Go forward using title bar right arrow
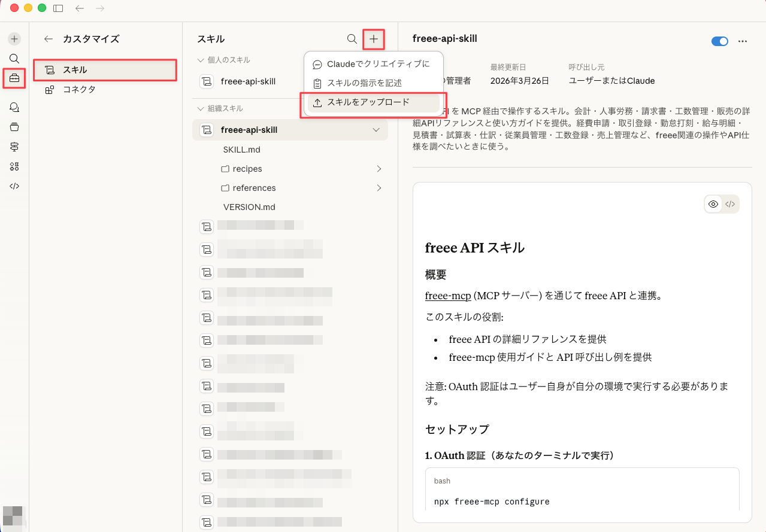 tap(100, 8)
